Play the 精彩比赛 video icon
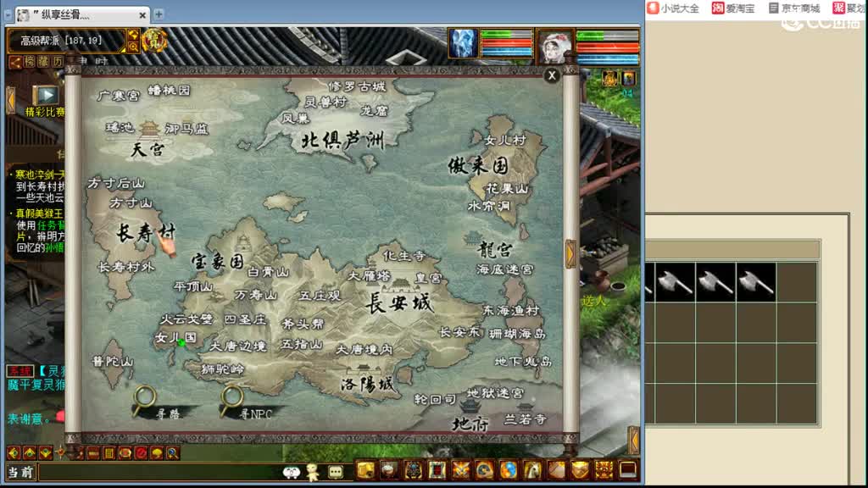 tap(47, 95)
